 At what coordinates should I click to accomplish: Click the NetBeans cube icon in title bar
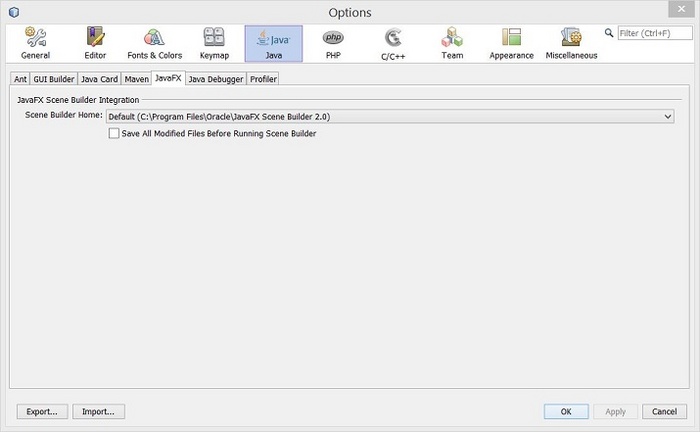(x=14, y=12)
